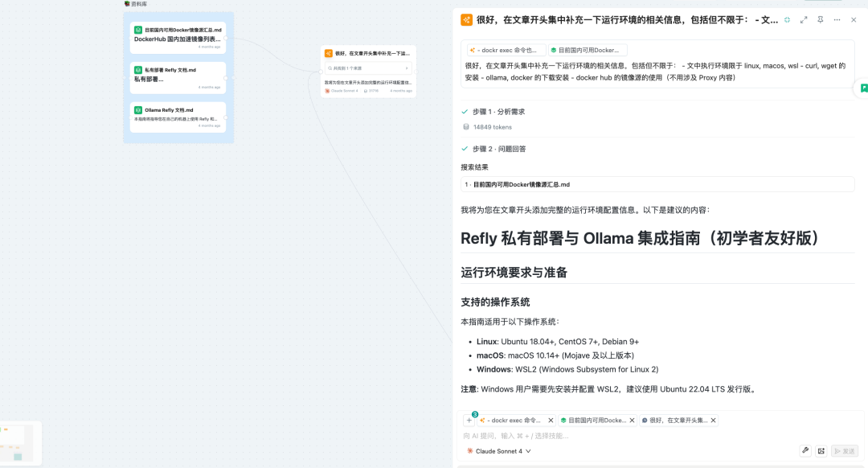Click the heading 运行环境要求与准备

(x=514, y=273)
